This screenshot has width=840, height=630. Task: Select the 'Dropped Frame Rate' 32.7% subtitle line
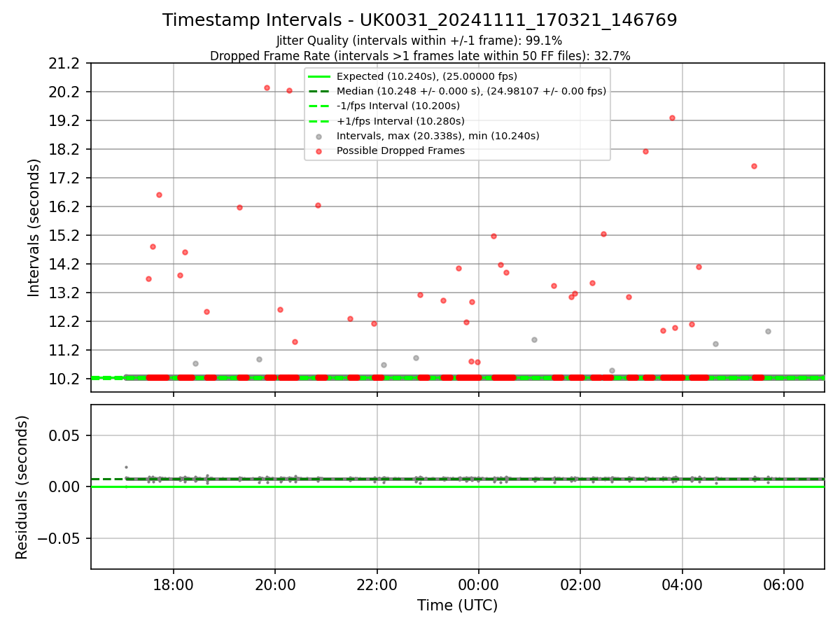(x=420, y=56)
